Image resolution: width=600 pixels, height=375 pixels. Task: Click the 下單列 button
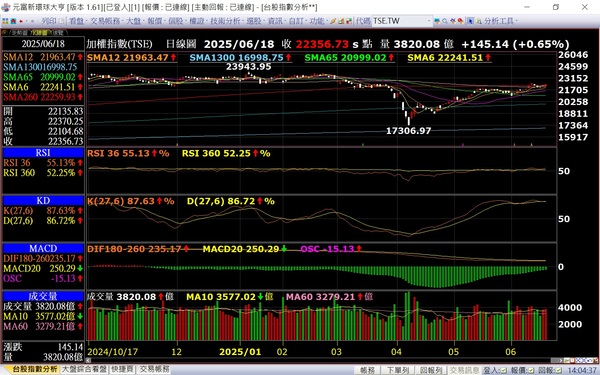coord(398,370)
